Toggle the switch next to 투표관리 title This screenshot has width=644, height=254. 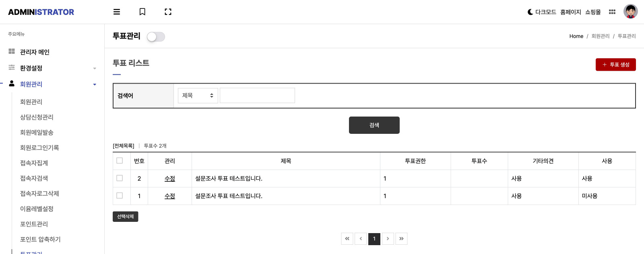pos(156,37)
